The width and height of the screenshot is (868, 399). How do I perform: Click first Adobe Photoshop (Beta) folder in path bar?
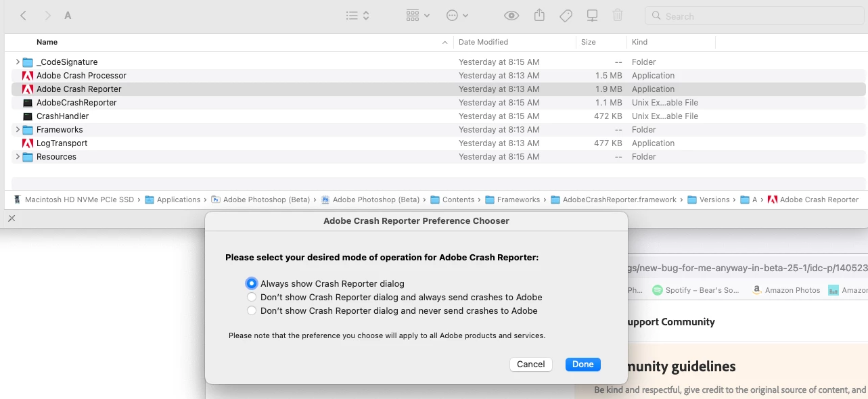pyautogui.click(x=267, y=199)
